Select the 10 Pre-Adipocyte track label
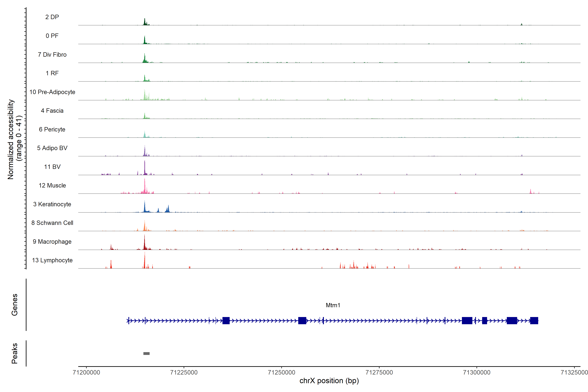Viewport: 588px width, 392px height. click(x=52, y=92)
